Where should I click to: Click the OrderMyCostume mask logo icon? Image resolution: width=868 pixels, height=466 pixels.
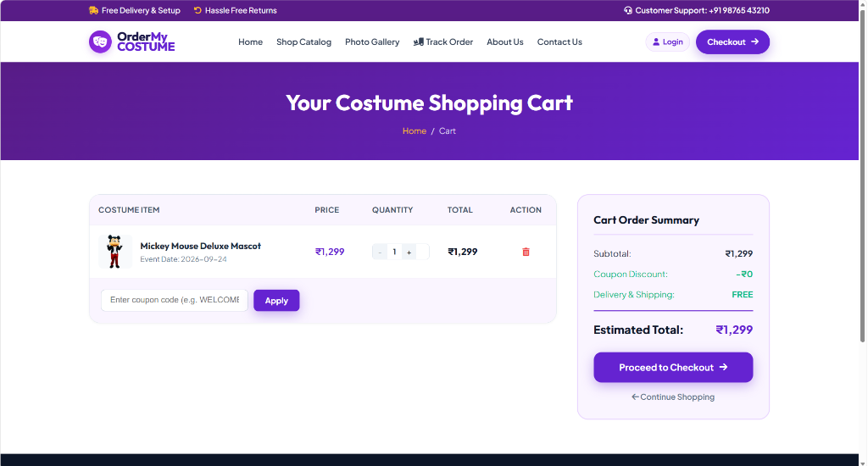(x=100, y=42)
